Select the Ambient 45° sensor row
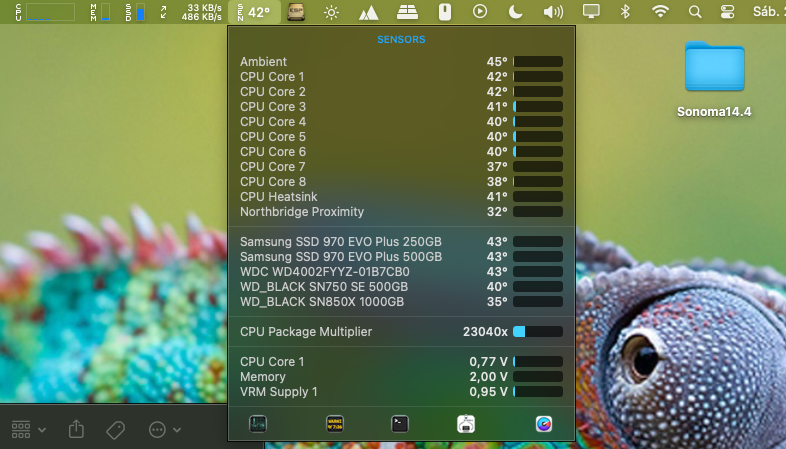Image resolution: width=786 pixels, height=449 pixels. (401, 62)
